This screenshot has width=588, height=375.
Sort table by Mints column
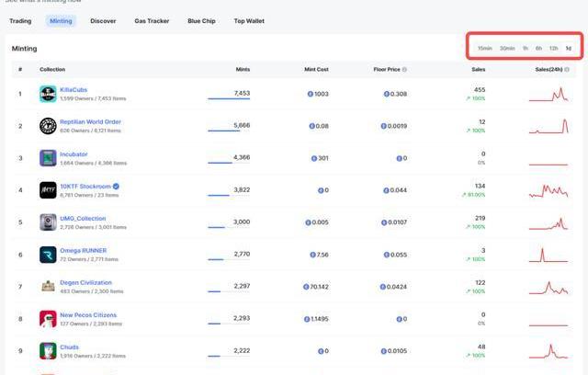tap(243, 70)
